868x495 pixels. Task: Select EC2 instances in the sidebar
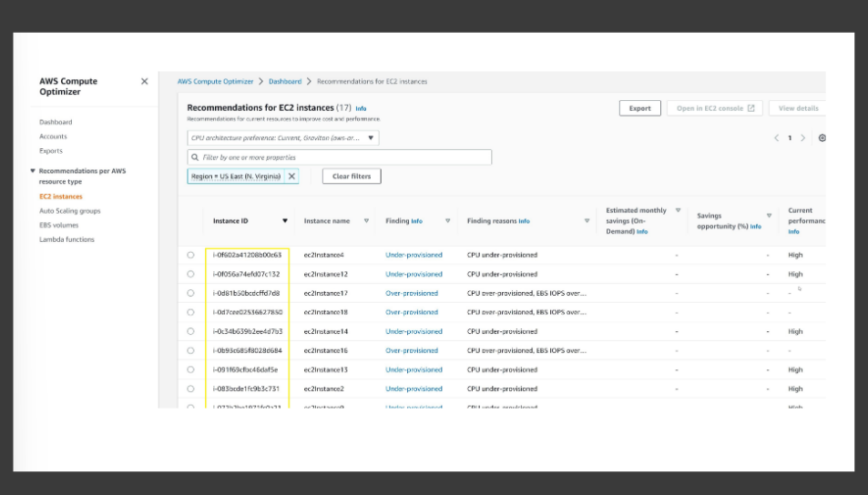(60, 197)
